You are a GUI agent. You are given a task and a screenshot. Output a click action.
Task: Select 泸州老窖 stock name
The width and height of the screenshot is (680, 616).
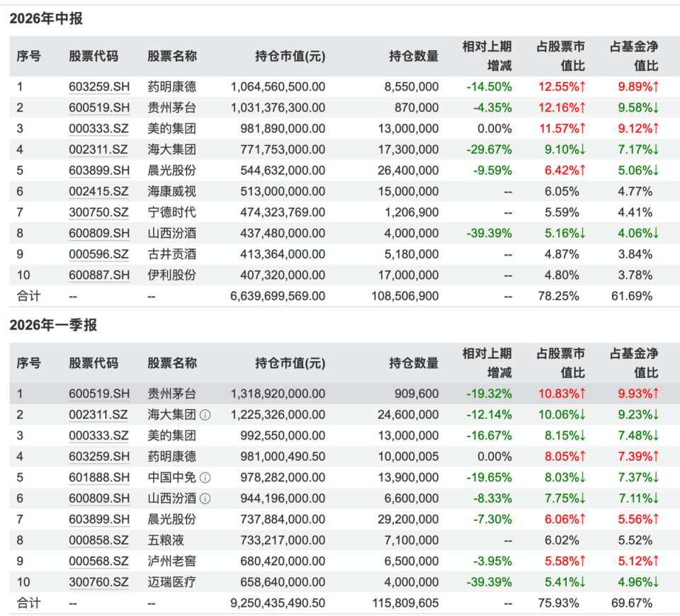(x=171, y=561)
